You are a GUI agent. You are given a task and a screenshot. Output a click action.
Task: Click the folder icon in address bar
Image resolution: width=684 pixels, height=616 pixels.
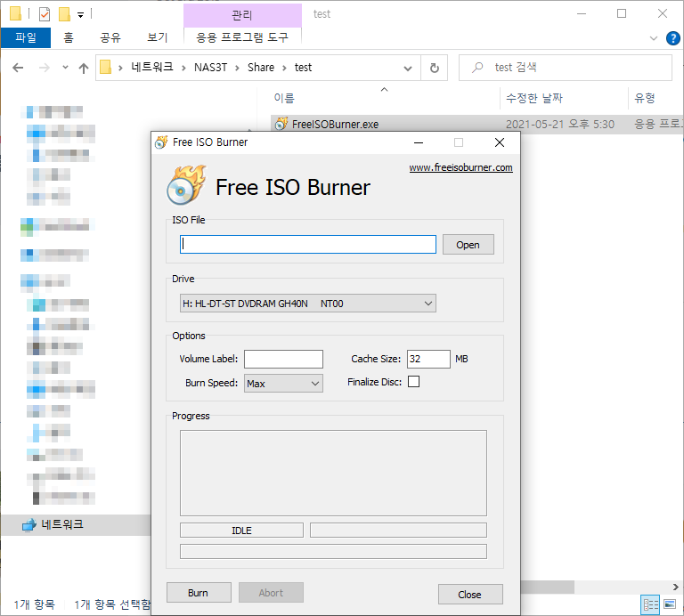click(x=106, y=67)
